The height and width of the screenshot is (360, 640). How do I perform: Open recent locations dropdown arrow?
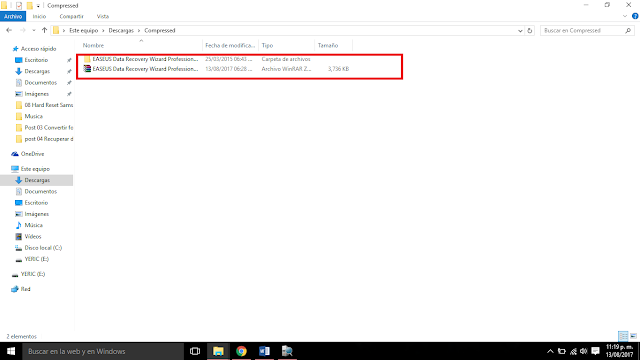pos(34,31)
